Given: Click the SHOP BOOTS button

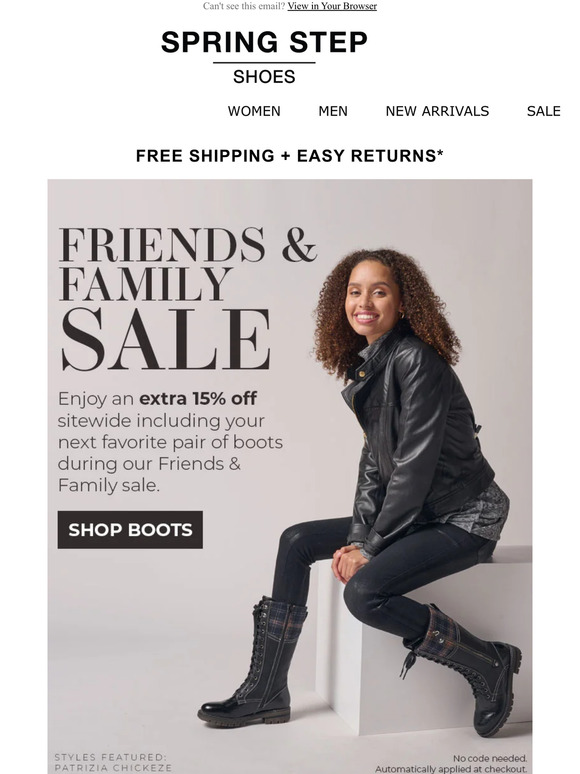Looking at the screenshot, I should tap(130, 530).
